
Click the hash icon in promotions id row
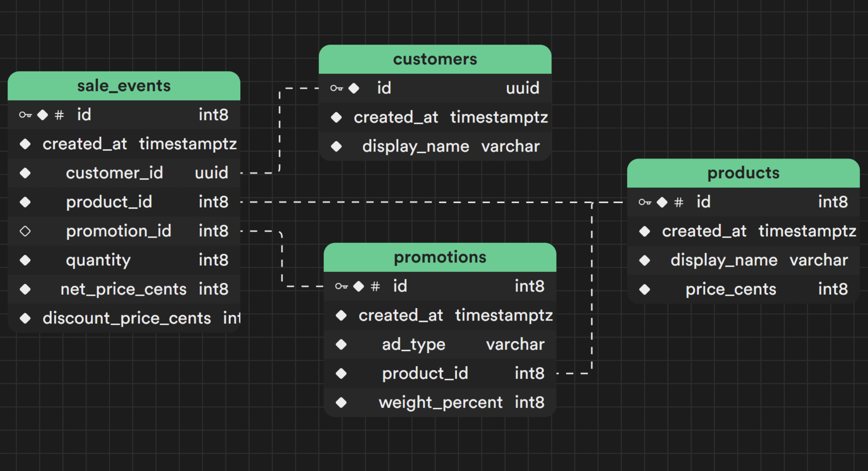tap(375, 287)
